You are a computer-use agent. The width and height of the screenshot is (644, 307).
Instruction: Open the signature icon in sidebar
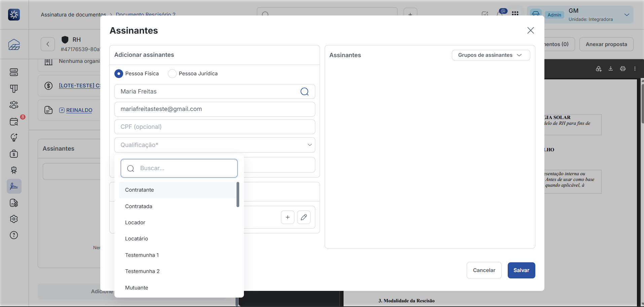[x=14, y=186]
